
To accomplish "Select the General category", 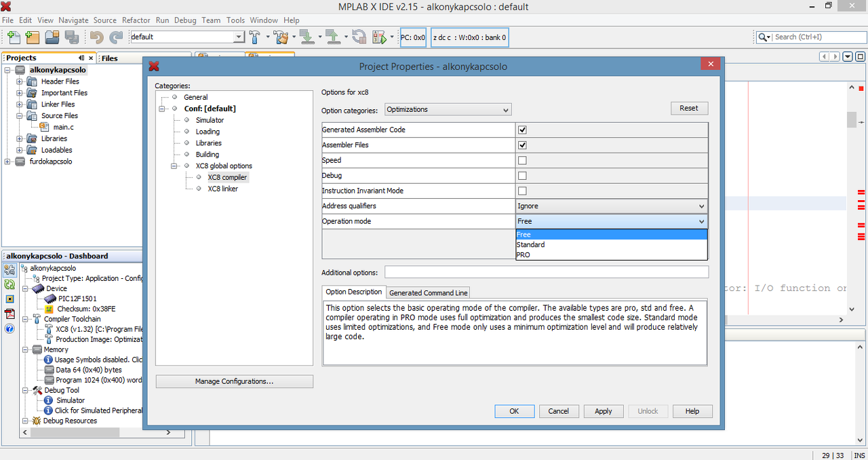I will 195,97.
